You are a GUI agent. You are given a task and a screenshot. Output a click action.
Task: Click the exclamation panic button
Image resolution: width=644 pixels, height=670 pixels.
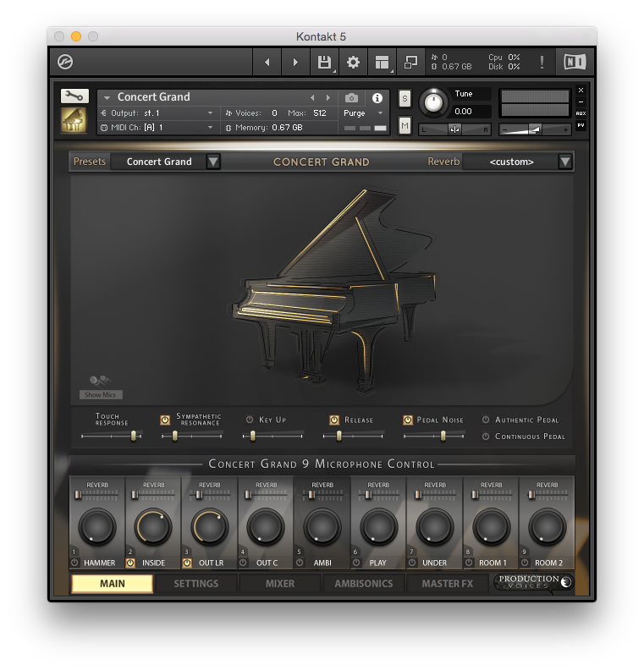(542, 63)
